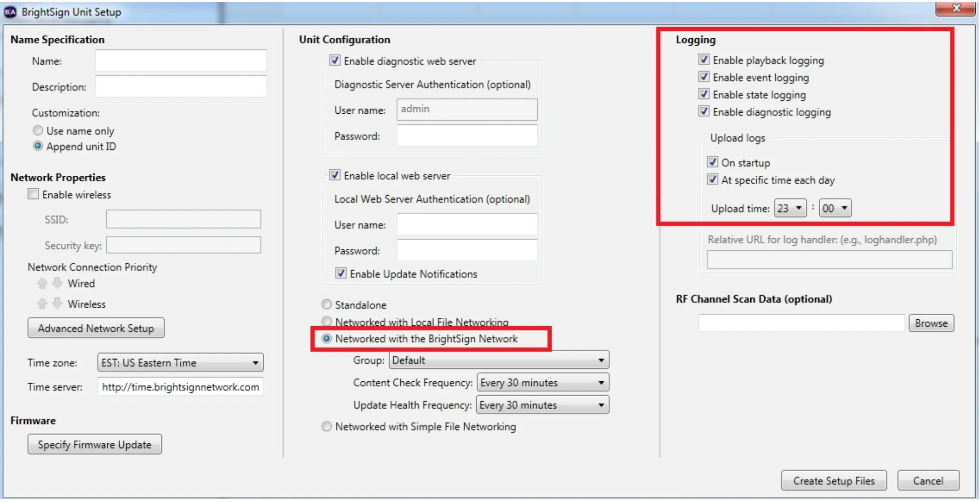Open the Time zone dropdown
The image size is (980, 502).
pyautogui.click(x=180, y=363)
